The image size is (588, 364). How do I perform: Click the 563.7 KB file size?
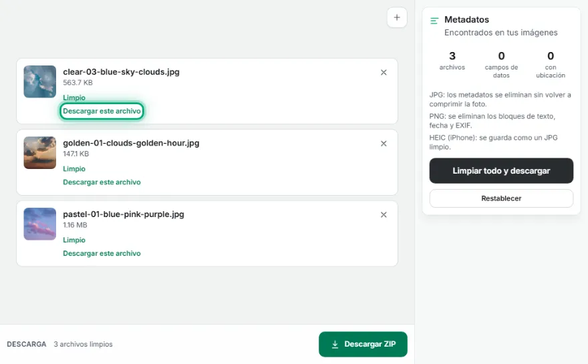pyautogui.click(x=78, y=82)
